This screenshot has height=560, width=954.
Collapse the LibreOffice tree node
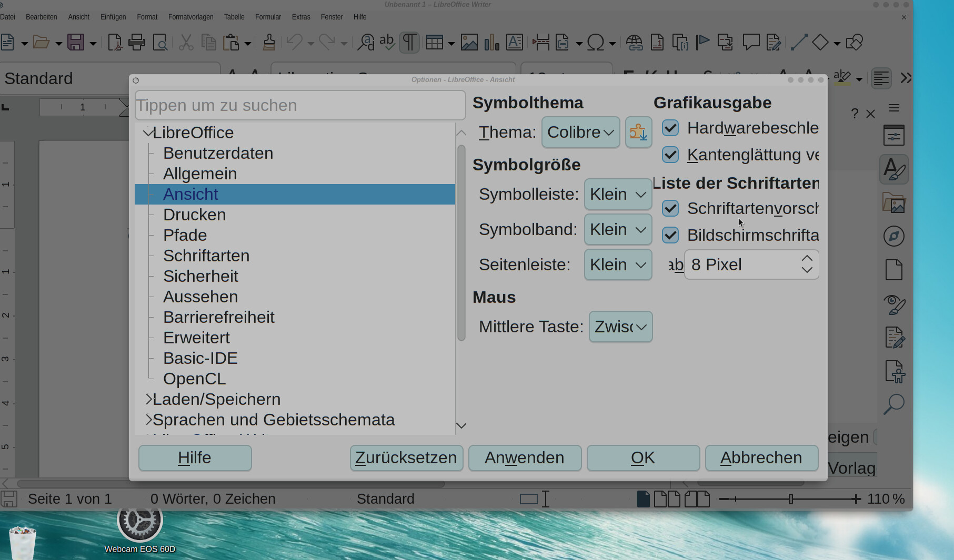(148, 133)
